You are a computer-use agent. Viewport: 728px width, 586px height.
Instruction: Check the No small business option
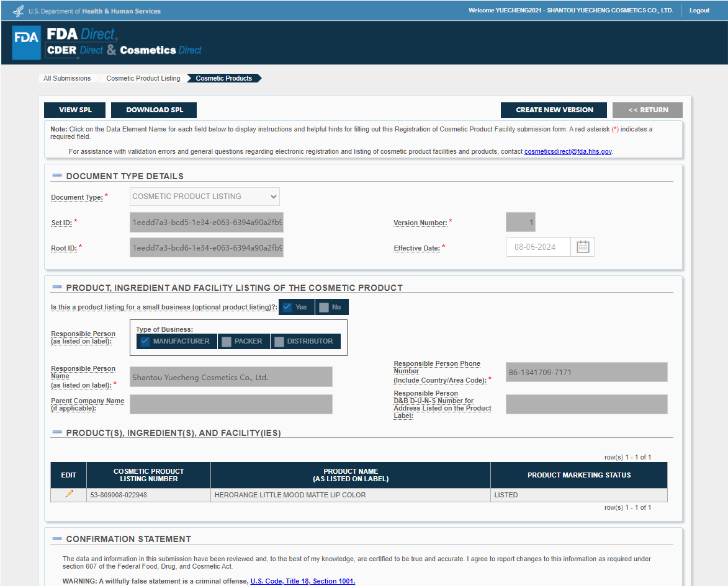[324, 307]
